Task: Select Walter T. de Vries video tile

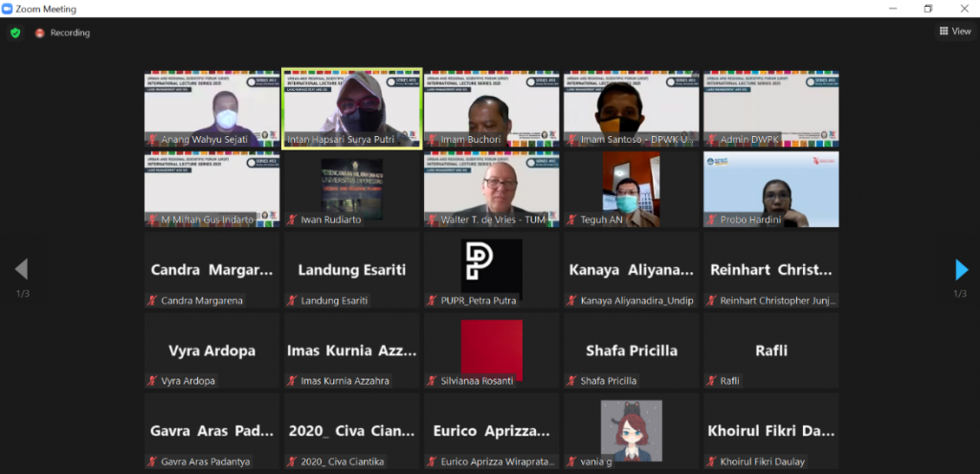Action: pyautogui.click(x=491, y=188)
